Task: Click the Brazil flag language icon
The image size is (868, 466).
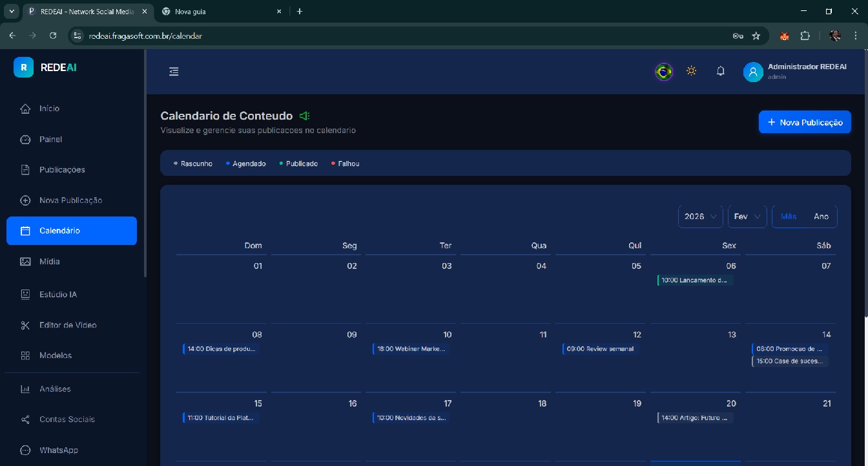Action: pos(663,72)
